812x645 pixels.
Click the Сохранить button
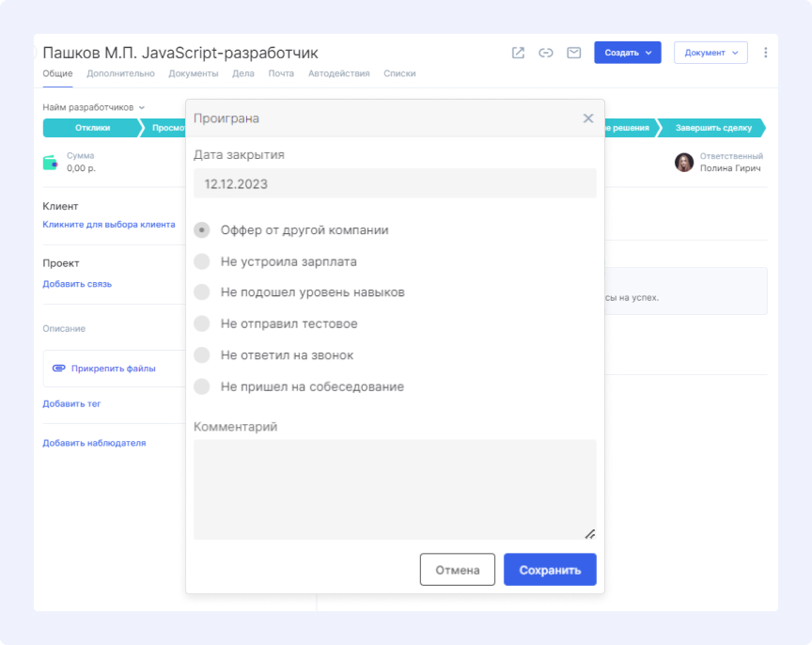(550, 570)
